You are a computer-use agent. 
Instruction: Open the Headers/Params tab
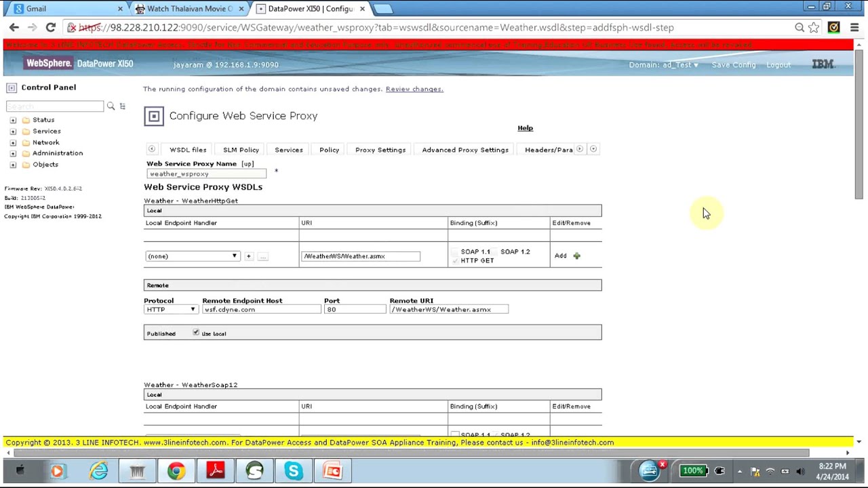549,150
